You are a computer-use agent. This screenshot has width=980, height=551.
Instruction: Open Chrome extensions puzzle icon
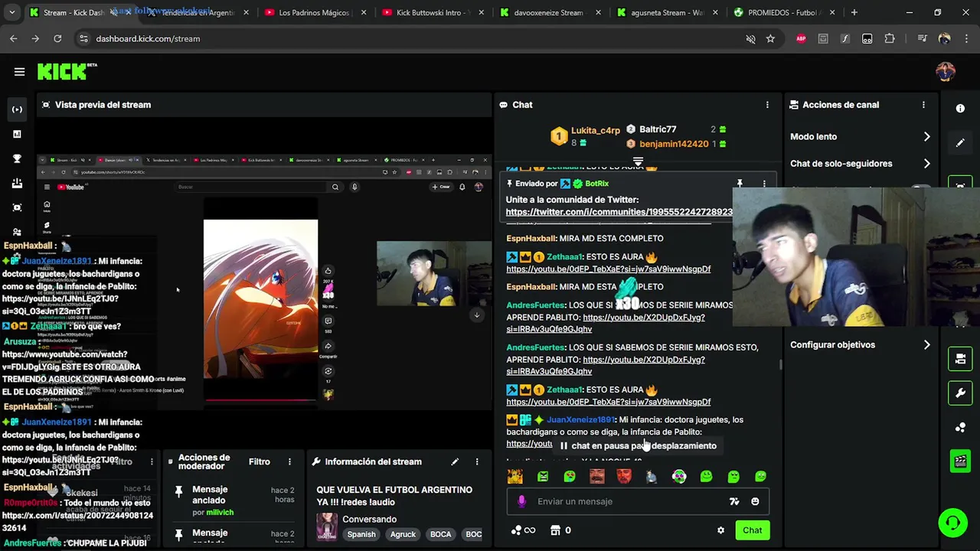889,38
